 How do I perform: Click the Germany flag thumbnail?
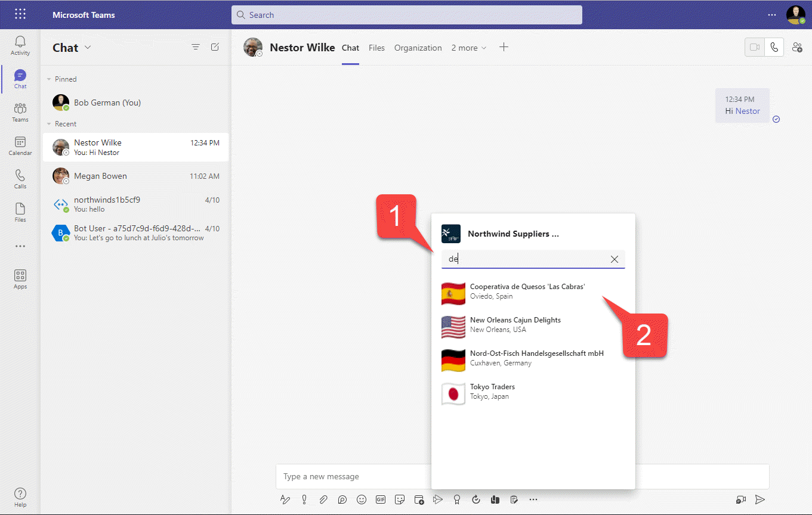point(453,361)
